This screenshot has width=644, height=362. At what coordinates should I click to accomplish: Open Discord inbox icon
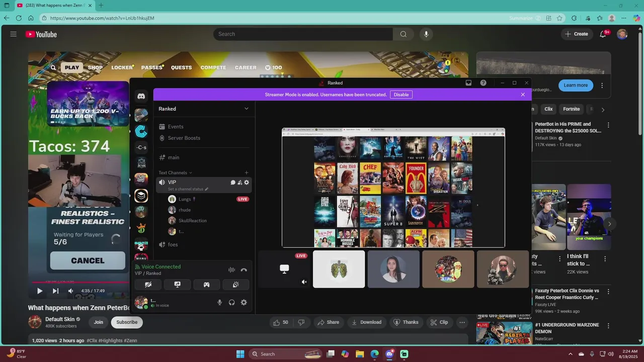click(x=468, y=83)
